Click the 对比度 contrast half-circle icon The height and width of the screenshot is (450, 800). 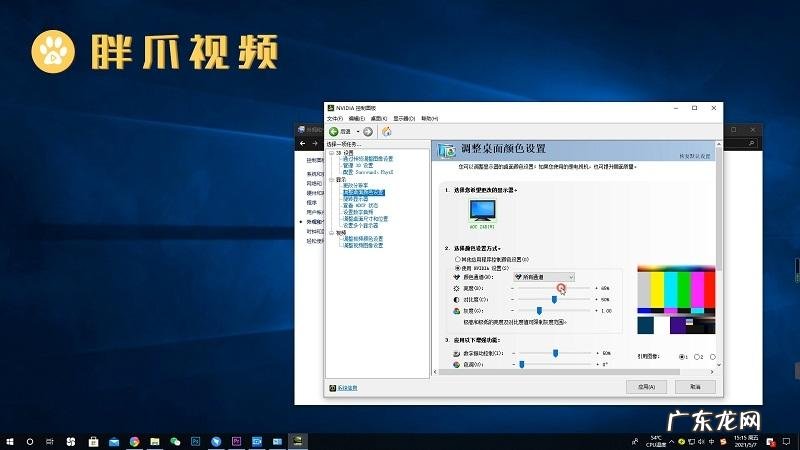coord(457,299)
